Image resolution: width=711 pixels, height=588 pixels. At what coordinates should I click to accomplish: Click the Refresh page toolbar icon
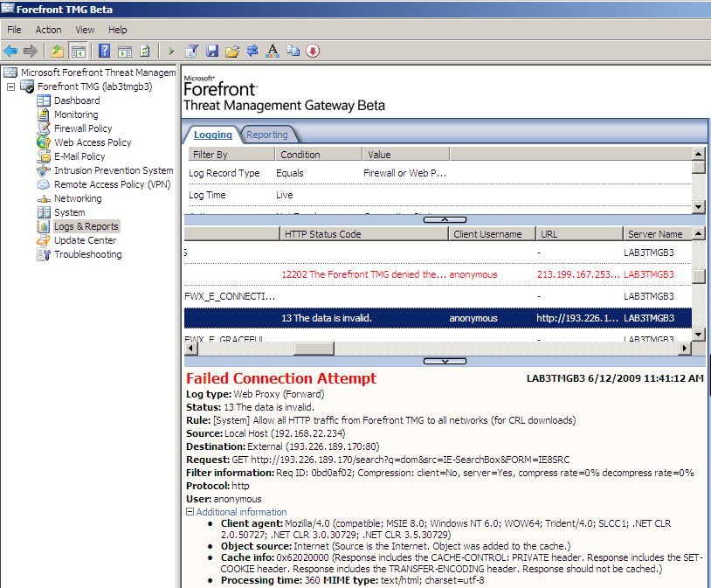pyautogui.click(x=145, y=51)
